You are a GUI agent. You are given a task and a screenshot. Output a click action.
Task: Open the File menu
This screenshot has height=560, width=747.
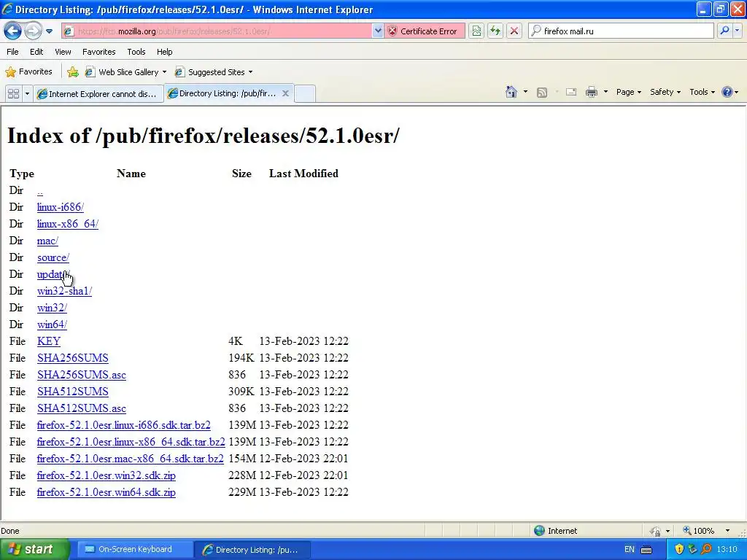13,52
